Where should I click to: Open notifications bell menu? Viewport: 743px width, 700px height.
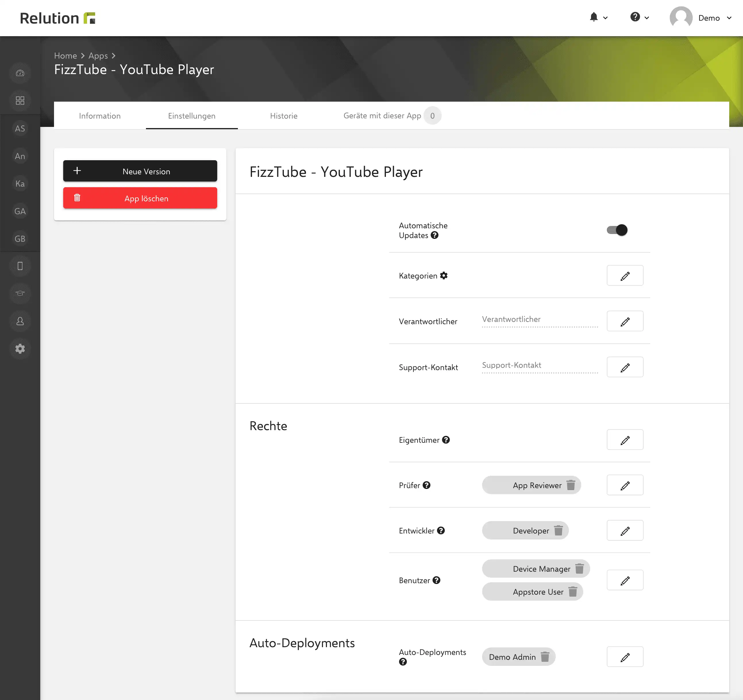click(598, 17)
